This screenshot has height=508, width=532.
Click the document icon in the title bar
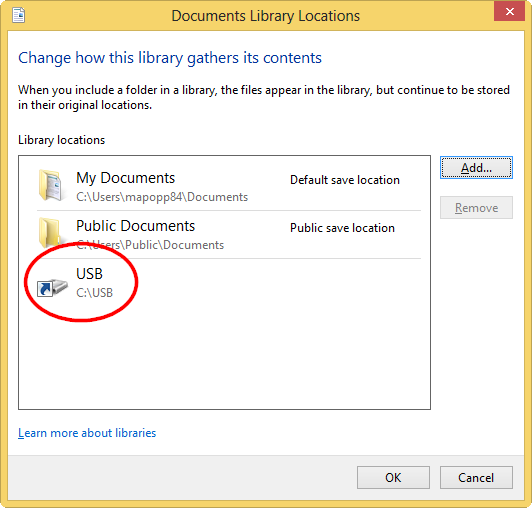(x=18, y=15)
